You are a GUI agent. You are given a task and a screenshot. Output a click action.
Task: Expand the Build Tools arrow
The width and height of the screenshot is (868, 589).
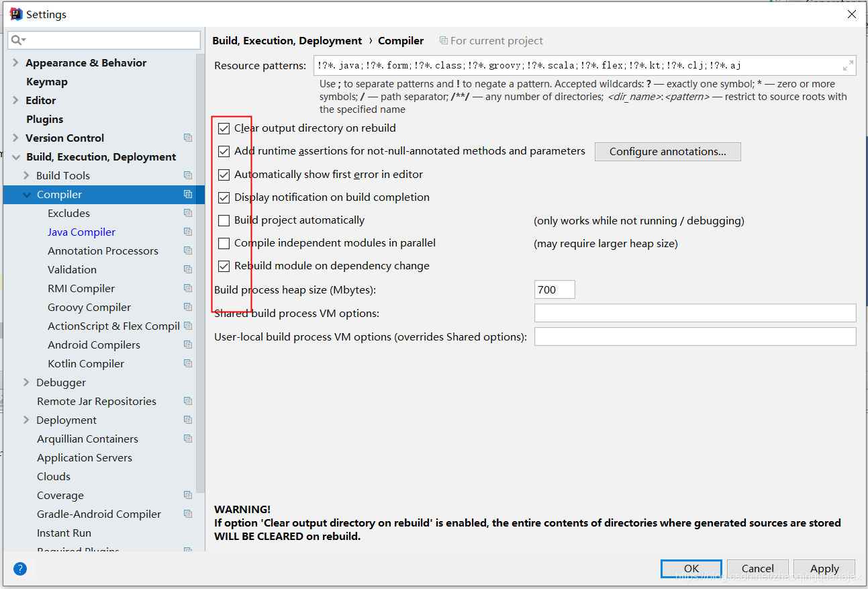tap(26, 175)
